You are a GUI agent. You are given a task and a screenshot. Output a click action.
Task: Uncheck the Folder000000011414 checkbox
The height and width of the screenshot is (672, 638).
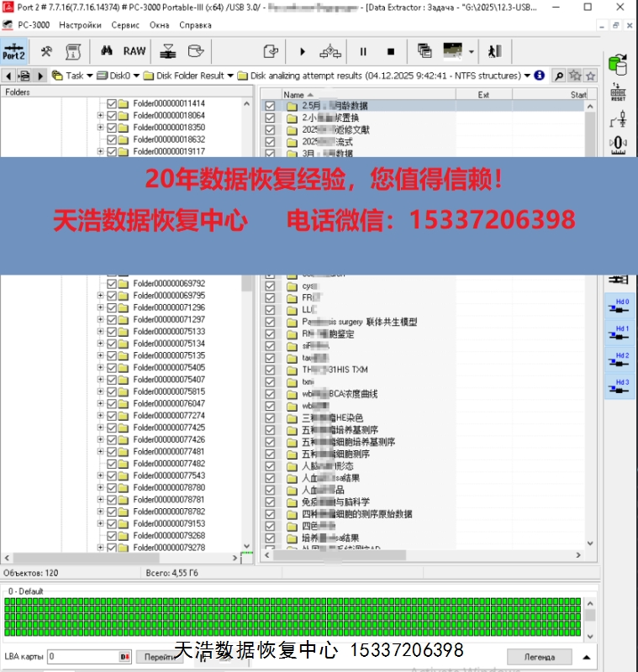coord(112,104)
